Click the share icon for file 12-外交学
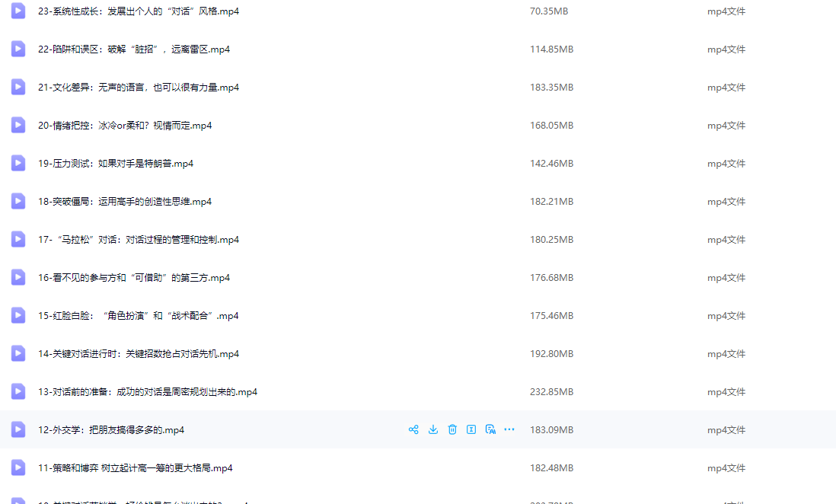Screen dimensions: 836x504 click(x=413, y=429)
